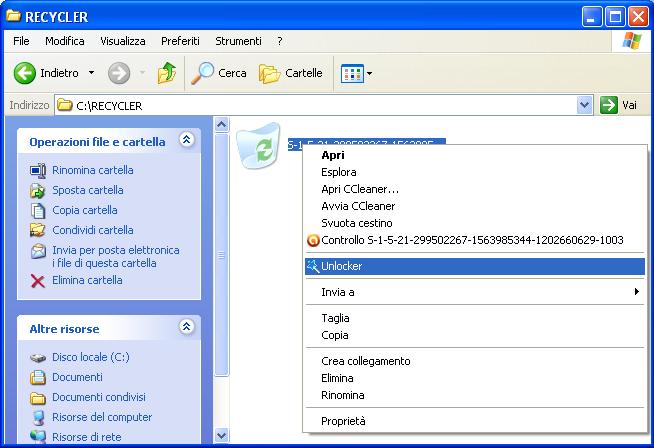Click the email envelope icon
The width and height of the screenshot is (654, 448).
pyautogui.click(x=38, y=252)
